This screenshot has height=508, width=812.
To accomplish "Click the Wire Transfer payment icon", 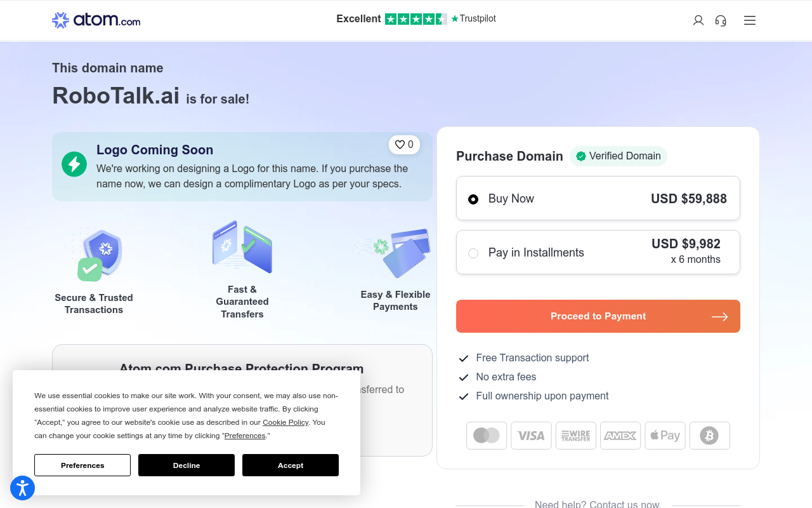I will coord(576,436).
